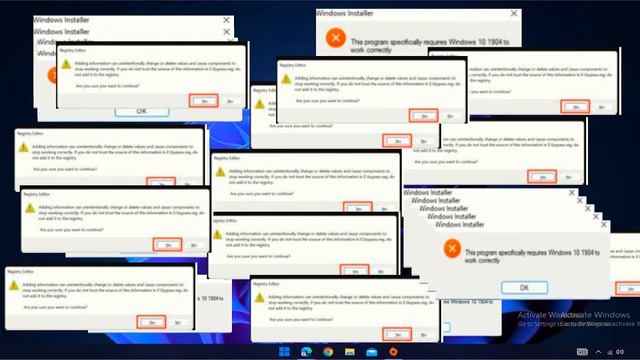Click warning icon in the bottom-center Registry Editor dialog

[260, 298]
